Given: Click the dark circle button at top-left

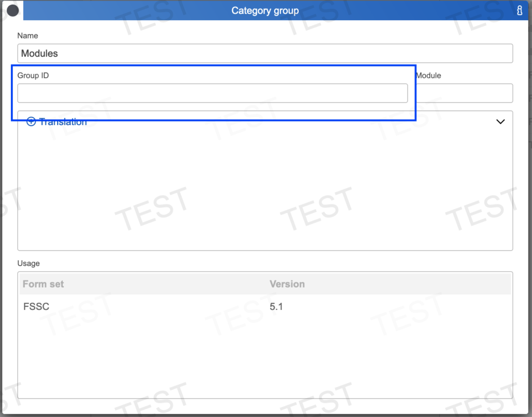Looking at the screenshot, I should (12, 10).
